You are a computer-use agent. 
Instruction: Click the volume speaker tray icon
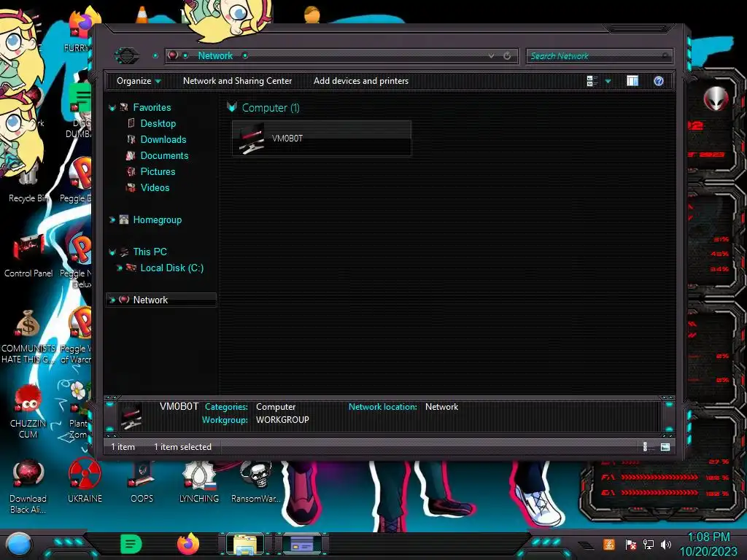pyautogui.click(x=666, y=544)
